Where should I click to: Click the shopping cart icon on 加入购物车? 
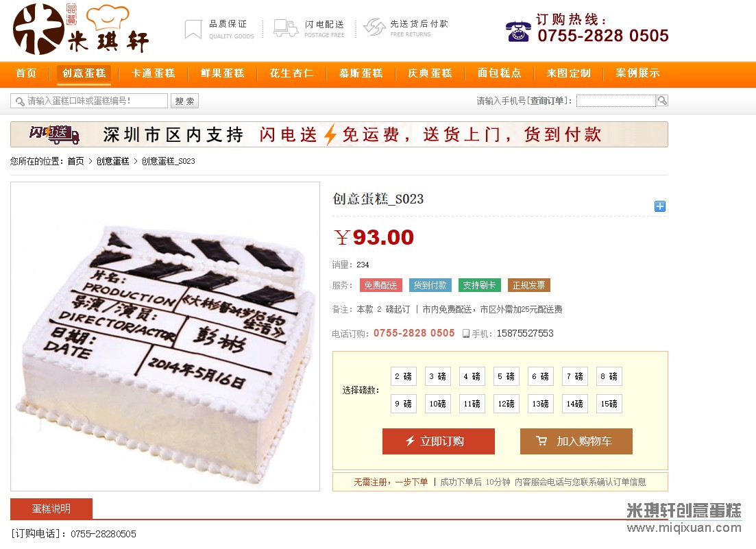pyautogui.click(x=541, y=441)
